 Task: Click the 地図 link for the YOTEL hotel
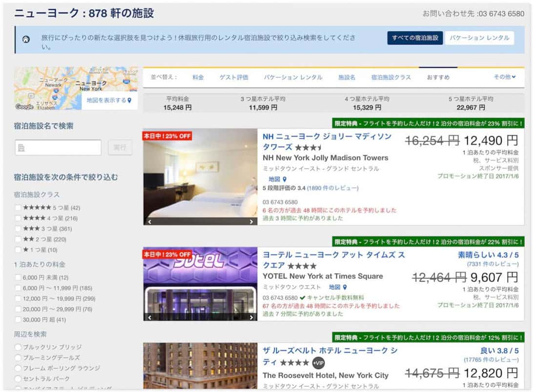click(334, 287)
